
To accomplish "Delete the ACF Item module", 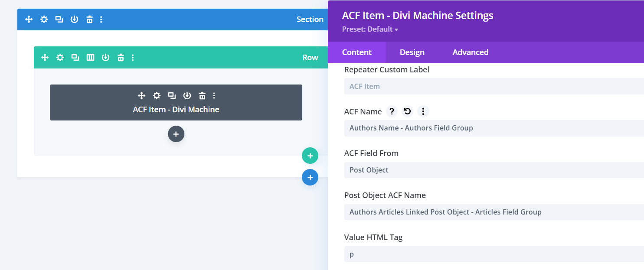I will pyautogui.click(x=202, y=96).
